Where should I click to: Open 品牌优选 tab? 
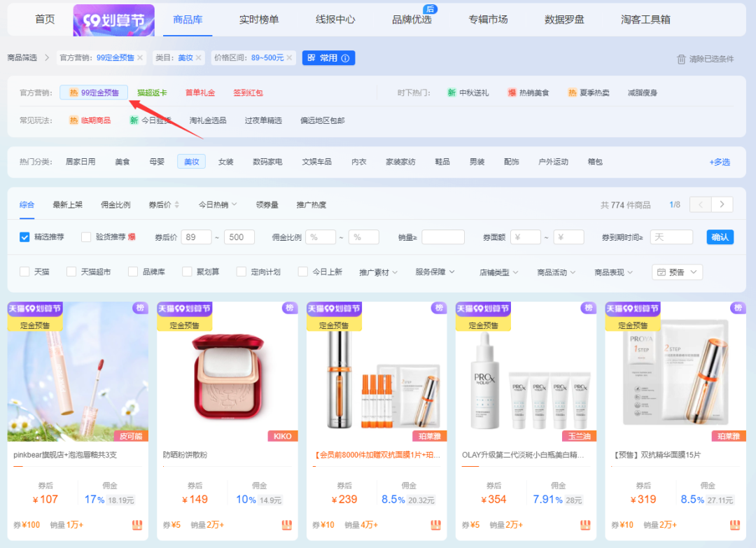412,20
